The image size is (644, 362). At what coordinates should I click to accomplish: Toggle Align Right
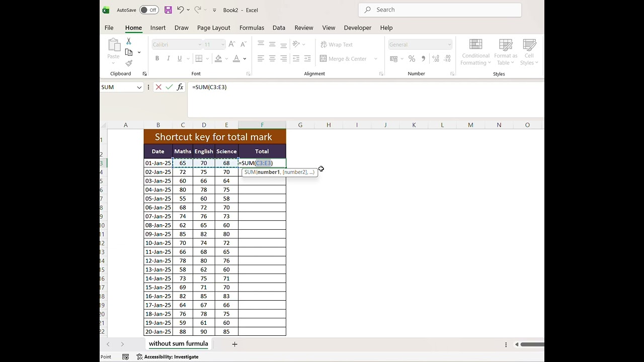pos(284,58)
